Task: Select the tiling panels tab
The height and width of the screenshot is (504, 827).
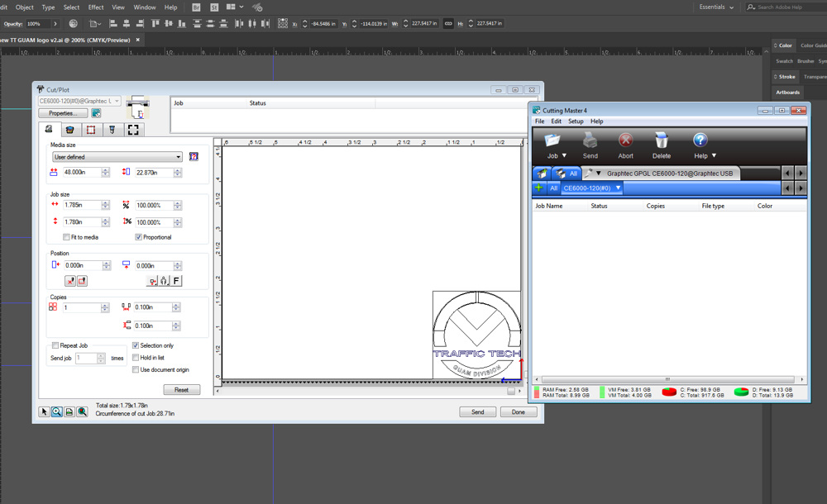Action: [91, 130]
